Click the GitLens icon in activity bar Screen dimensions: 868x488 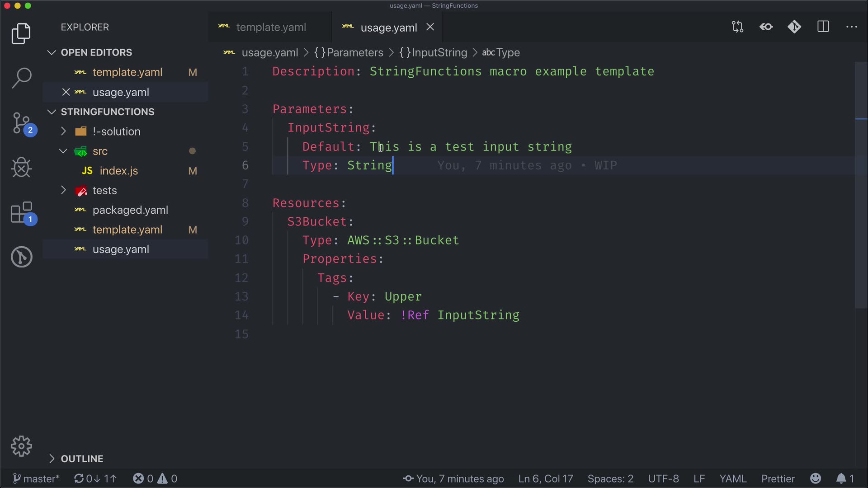click(21, 257)
